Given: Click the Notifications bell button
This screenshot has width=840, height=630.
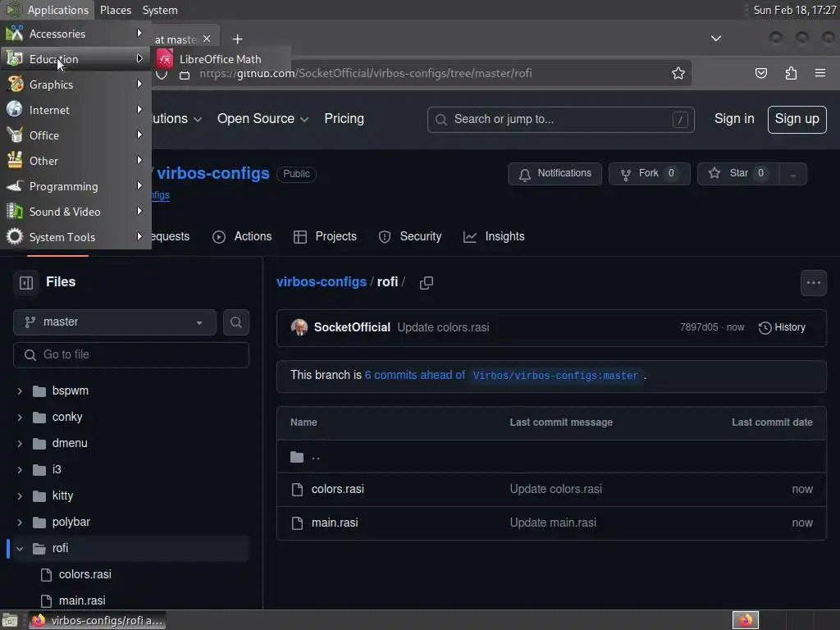Looking at the screenshot, I should [555, 174].
